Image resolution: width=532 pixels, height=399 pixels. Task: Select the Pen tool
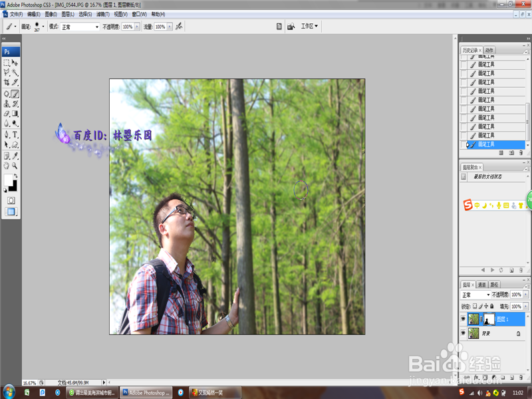pos(7,135)
